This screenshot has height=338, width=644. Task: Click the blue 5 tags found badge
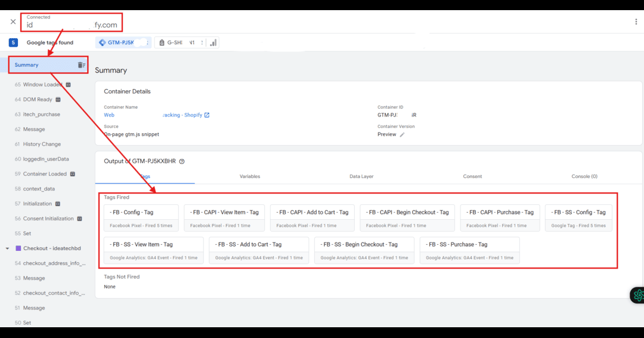(x=13, y=42)
